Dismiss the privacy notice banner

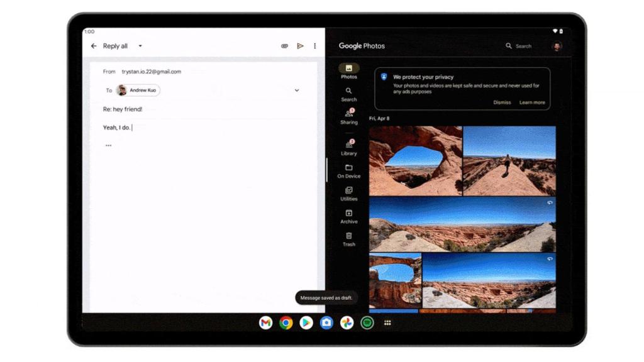[502, 102]
